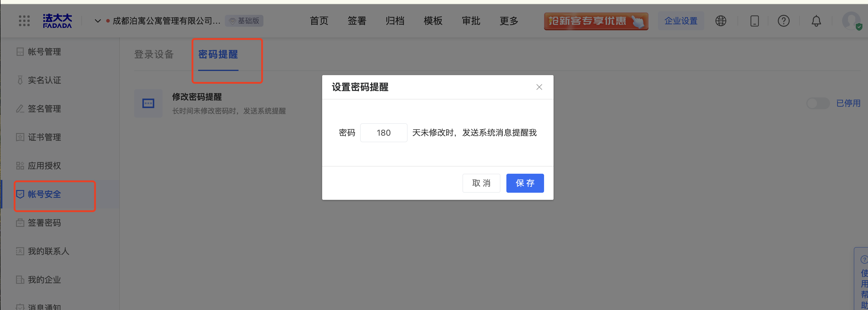This screenshot has width=868, height=310.
Task: Click the FADADA logo
Action: pyautogui.click(x=57, y=21)
